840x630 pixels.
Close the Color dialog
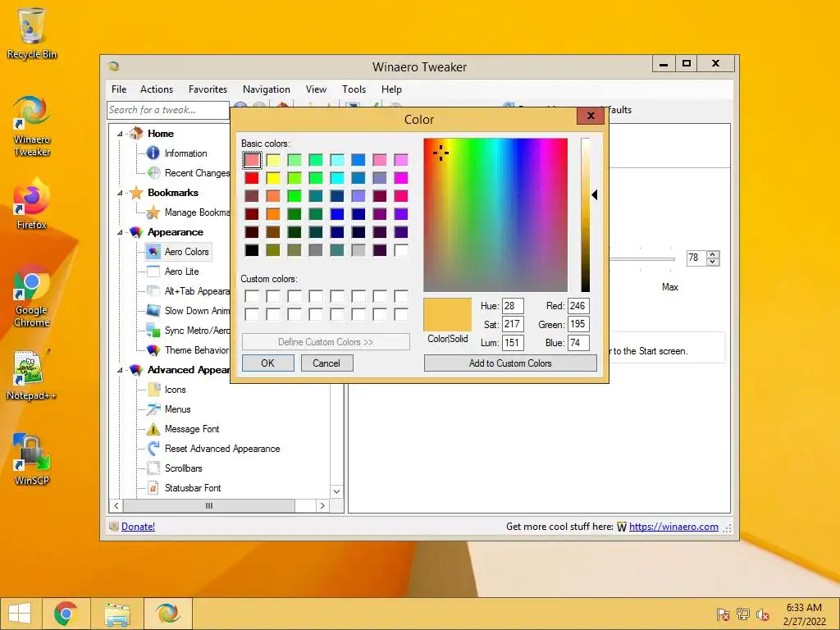[591, 116]
